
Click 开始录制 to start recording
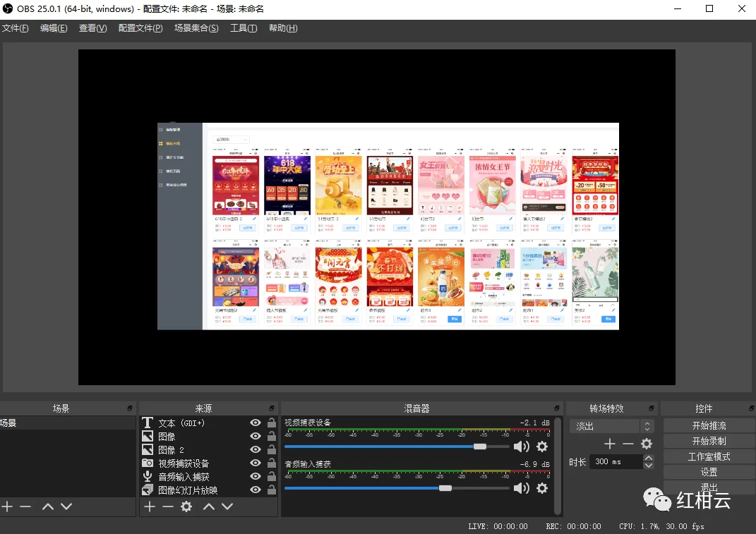coord(709,441)
